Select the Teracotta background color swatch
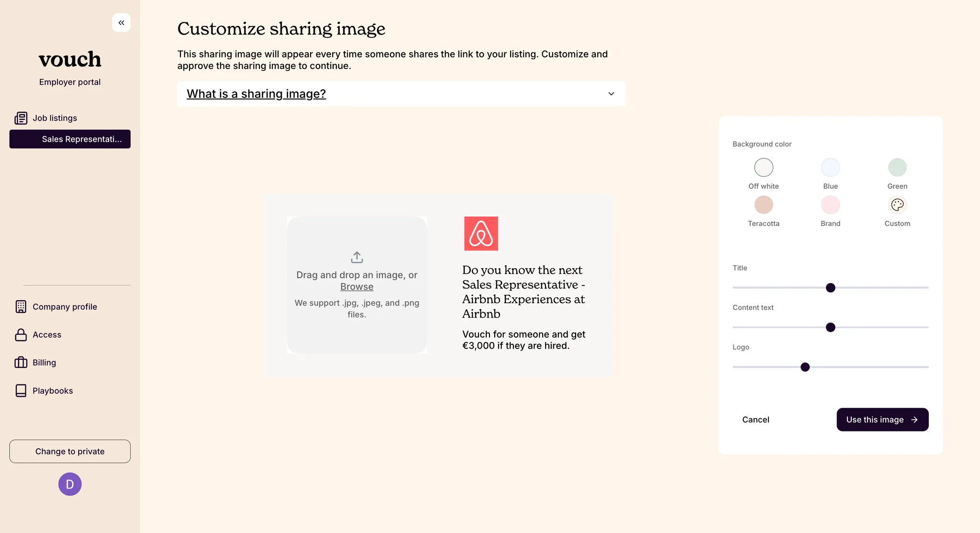 pyautogui.click(x=764, y=205)
